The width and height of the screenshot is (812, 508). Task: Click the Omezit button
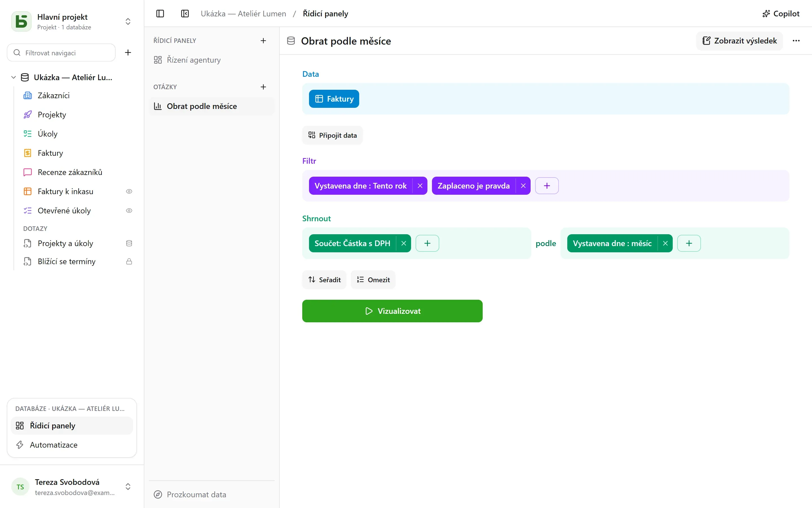[x=373, y=280]
